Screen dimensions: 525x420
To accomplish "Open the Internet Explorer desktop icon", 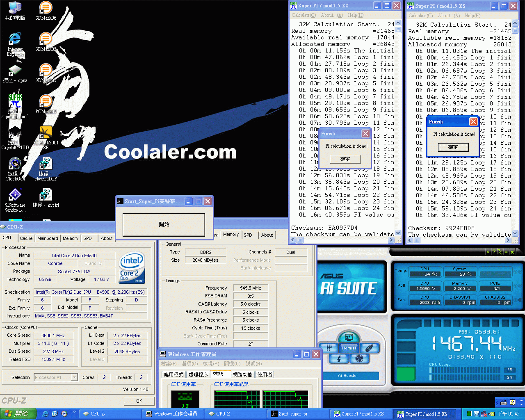I will click(15, 44).
